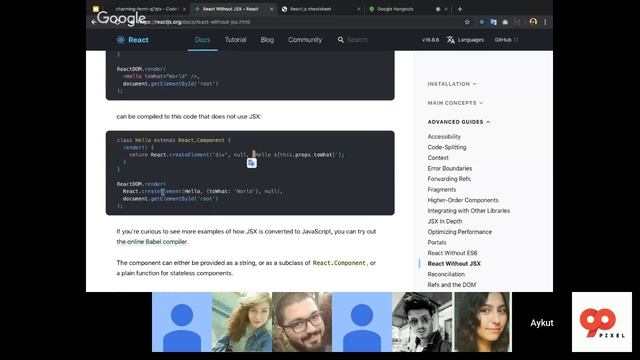The width and height of the screenshot is (640, 360).
Task: Select first default-avatar participant tile
Action: 182,322
